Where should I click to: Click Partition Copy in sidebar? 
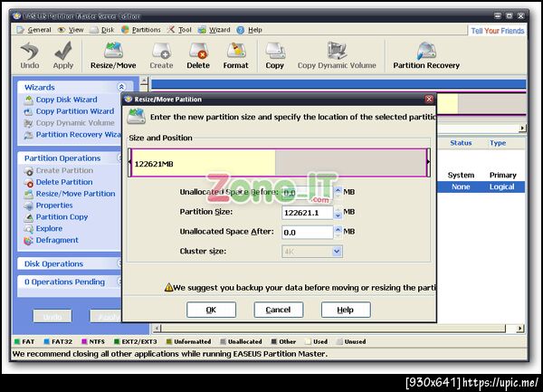pyautogui.click(x=56, y=217)
